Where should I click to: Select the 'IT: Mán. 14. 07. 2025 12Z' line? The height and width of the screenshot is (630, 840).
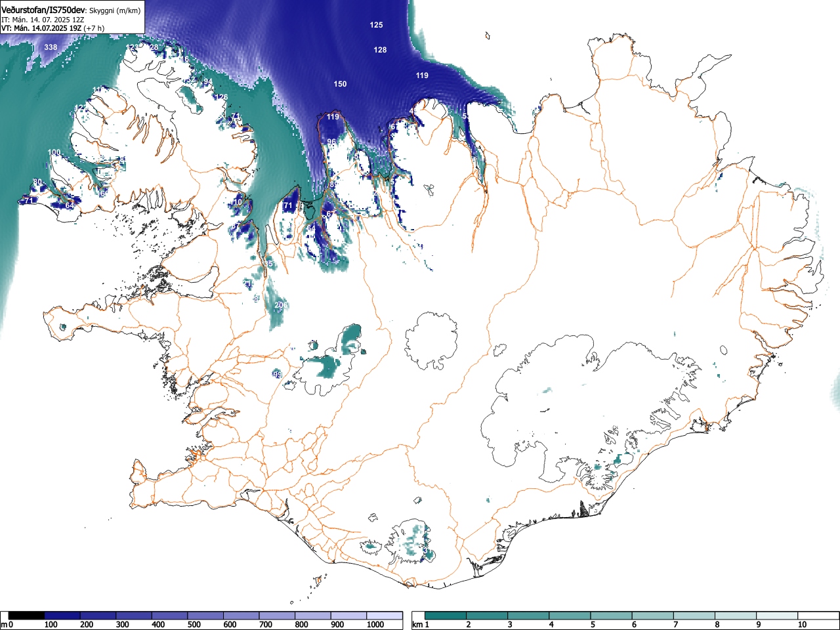[43, 20]
